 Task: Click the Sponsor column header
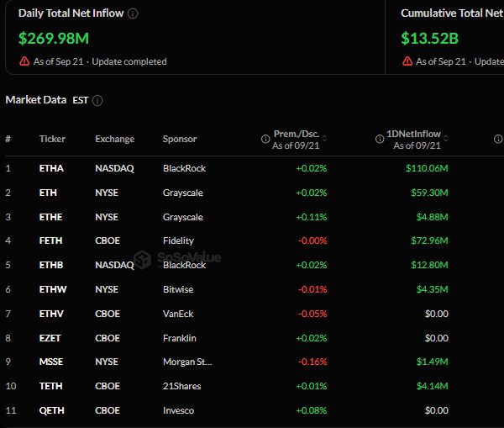[x=180, y=139]
